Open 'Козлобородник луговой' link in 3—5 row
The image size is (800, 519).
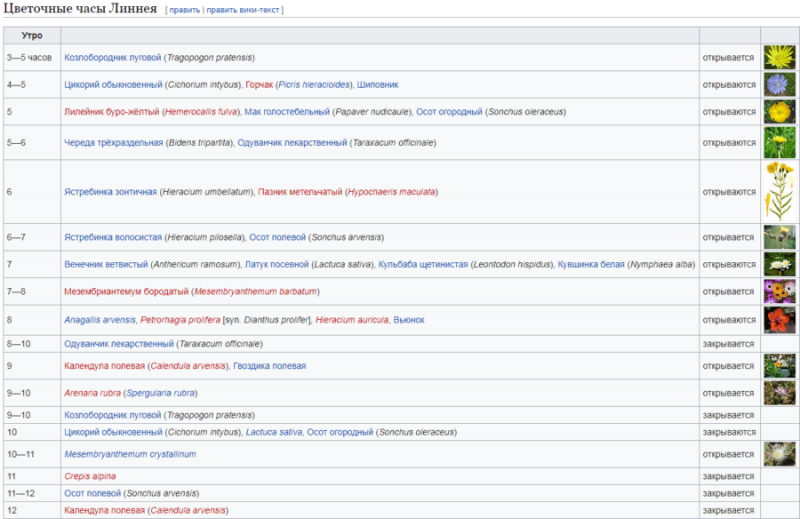[112, 58]
